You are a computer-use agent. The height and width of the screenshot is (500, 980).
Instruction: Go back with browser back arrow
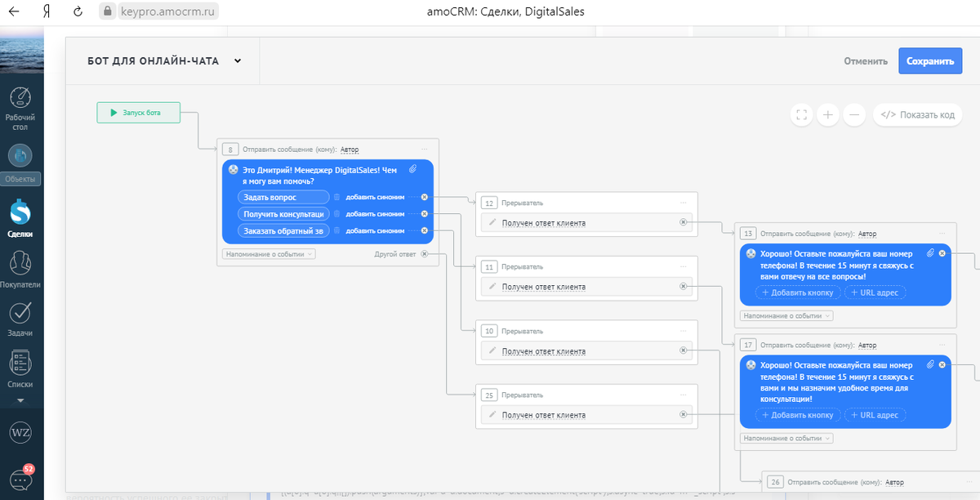pyautogui.click(x=14, y=11)
